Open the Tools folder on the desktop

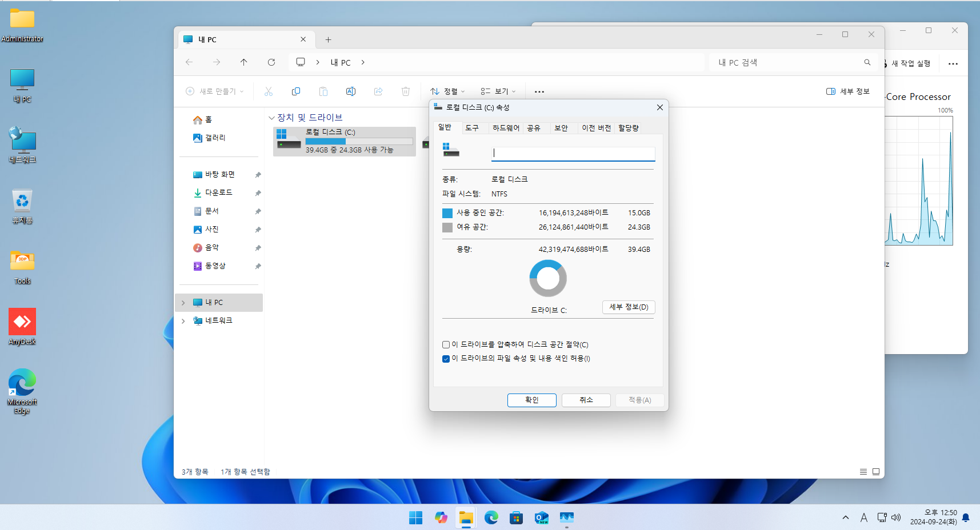tap(22, 267)
